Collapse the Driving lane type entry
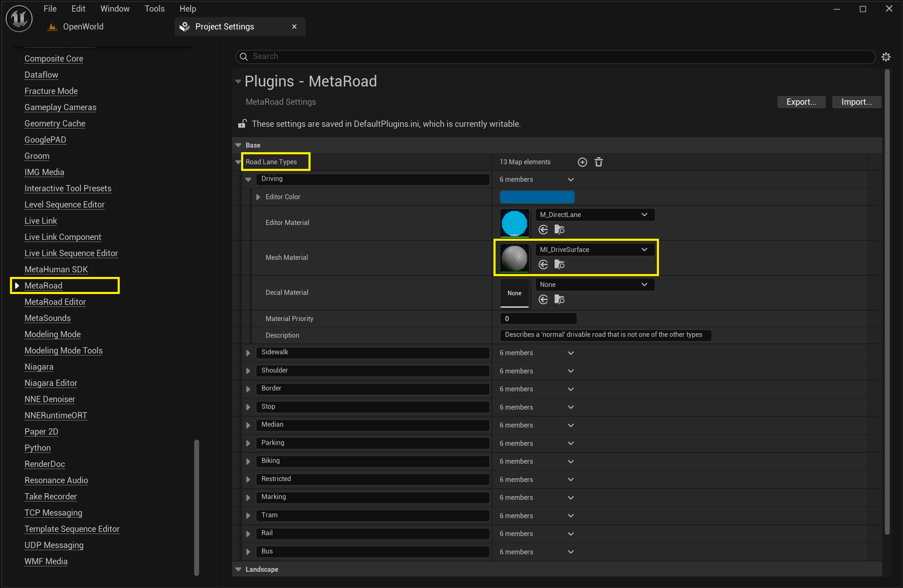This screenshot has height=588, width=903. click(x=248, y=180)
